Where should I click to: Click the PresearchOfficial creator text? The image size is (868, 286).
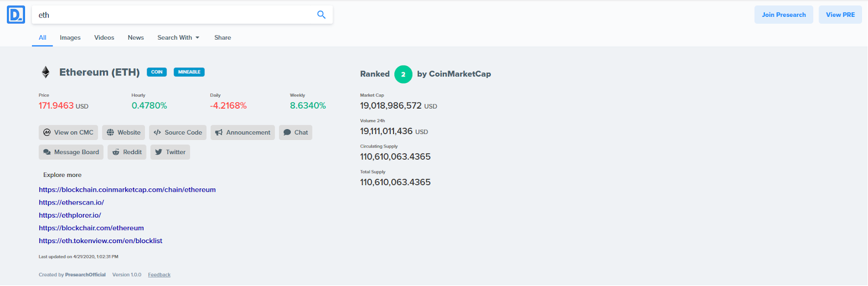[85, 275]
